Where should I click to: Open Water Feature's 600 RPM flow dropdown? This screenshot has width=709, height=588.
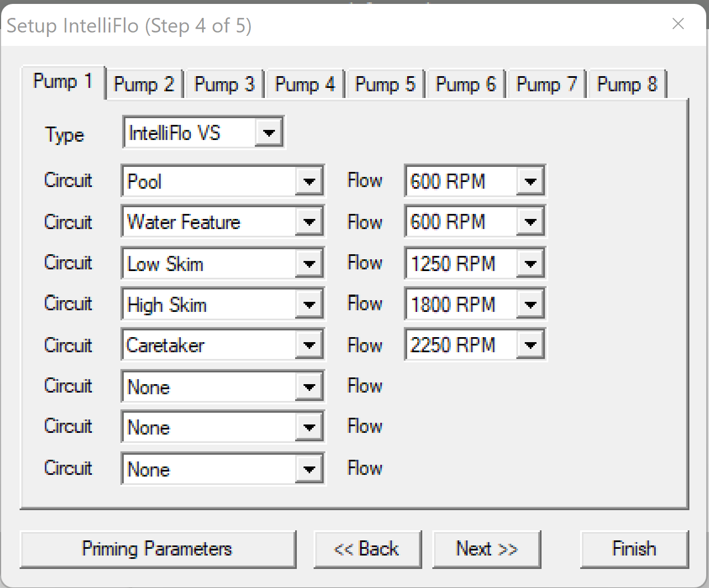coord(475,222)
